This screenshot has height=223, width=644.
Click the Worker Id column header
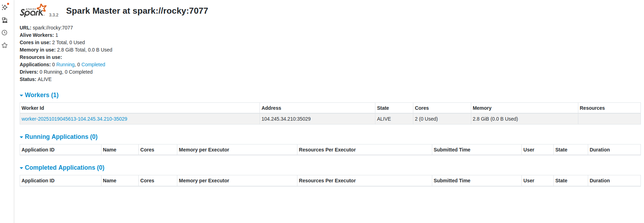coord(33,108)
